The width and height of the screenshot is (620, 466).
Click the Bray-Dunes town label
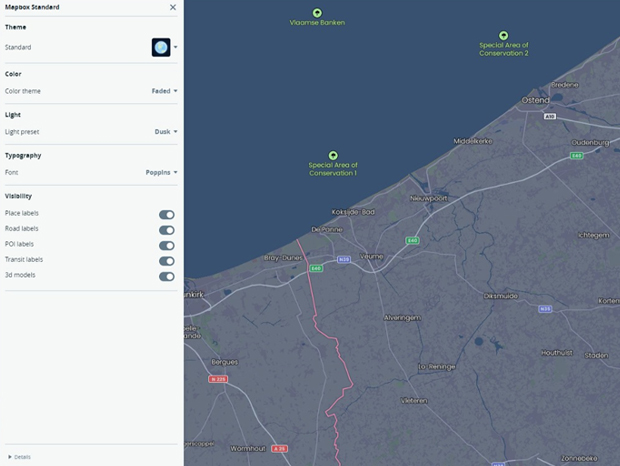(x=283, y=258)
